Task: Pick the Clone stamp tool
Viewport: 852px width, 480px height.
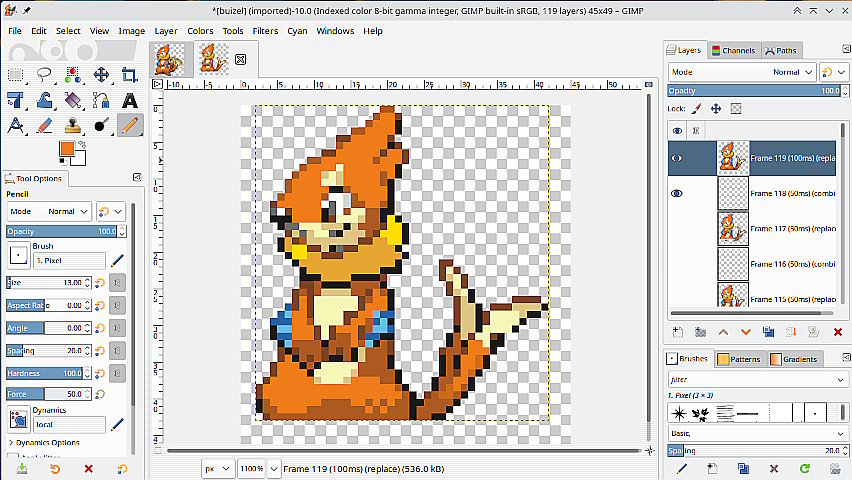Action: point(73,126)
